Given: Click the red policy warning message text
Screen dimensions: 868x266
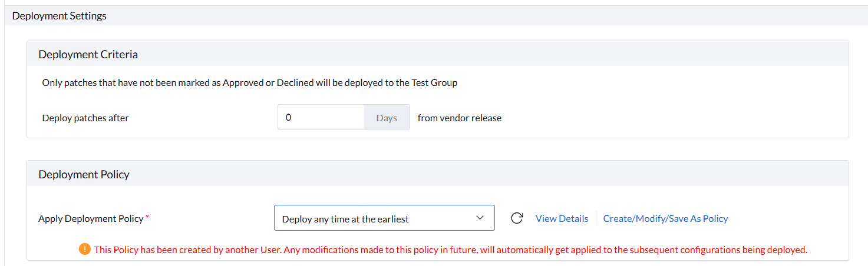Looking at the screenshot, I should [x=450, y=250].
